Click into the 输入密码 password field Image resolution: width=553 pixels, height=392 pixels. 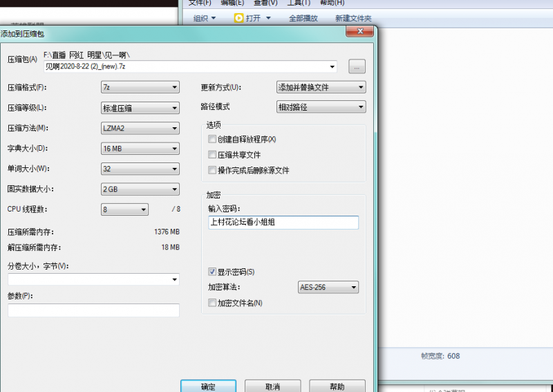[x=283, y=223]
